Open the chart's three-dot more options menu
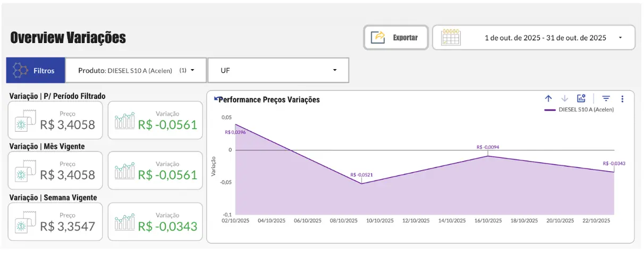 622,98
